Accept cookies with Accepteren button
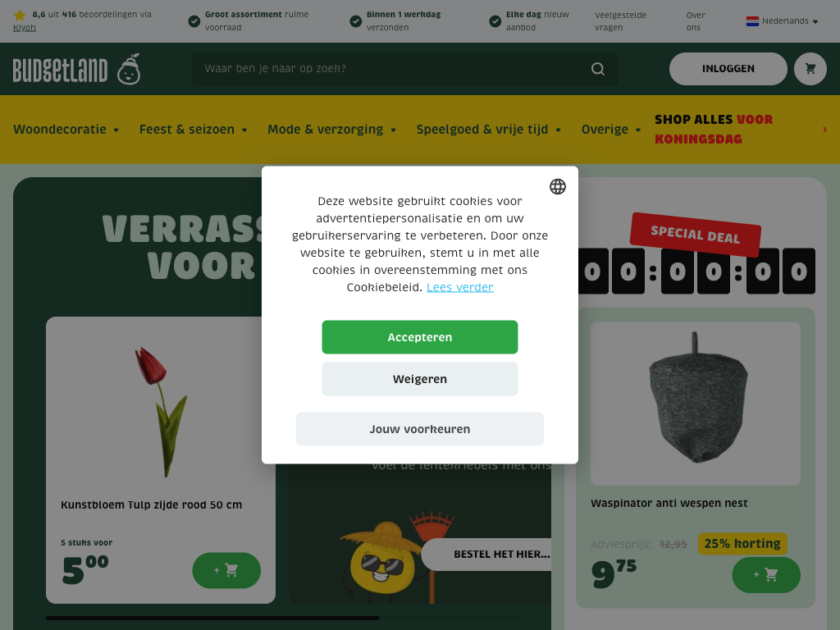 tap(420, 337)
